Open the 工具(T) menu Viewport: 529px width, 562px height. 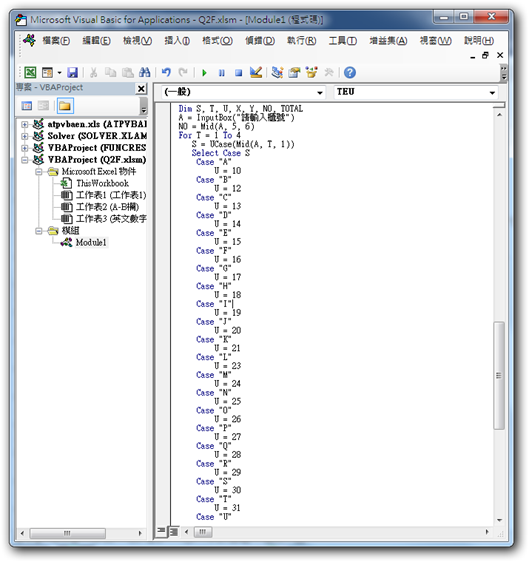(343, 41)
